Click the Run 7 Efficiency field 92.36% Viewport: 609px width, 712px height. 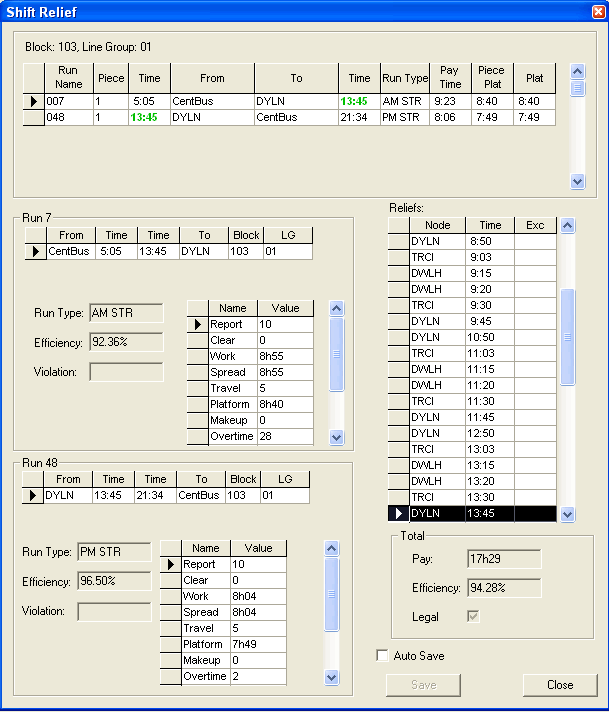point(126,342)
